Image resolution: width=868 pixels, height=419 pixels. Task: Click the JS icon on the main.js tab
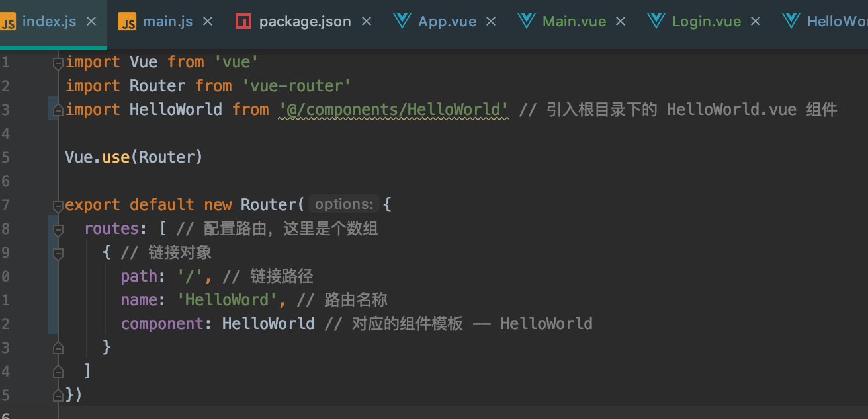pos(128,20)
